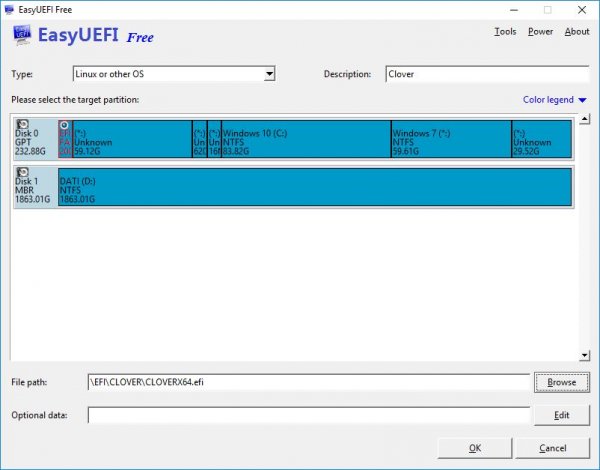Close the EasyUEFI Free window

click(x=582, y=10)
